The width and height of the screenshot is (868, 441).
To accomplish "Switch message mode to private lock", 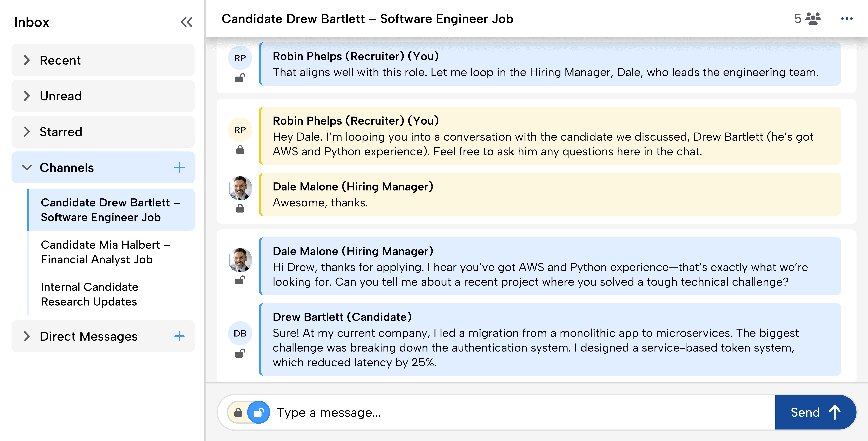I will click(x=238, y=412).
